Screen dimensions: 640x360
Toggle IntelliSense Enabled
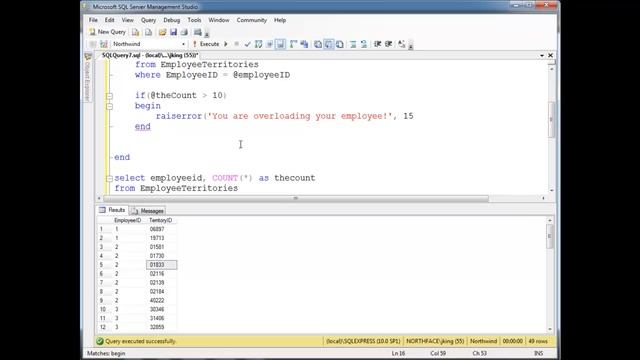280,44
